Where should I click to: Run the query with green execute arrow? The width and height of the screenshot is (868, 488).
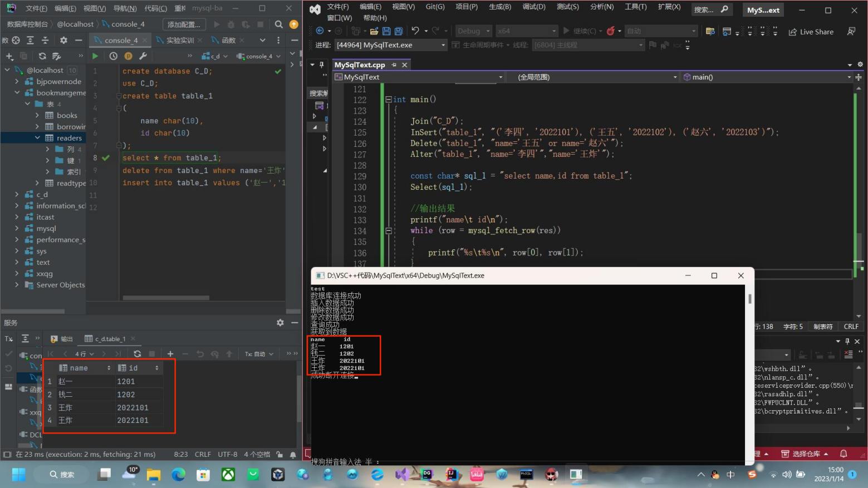pyautogui.click(x=95, y=56)
